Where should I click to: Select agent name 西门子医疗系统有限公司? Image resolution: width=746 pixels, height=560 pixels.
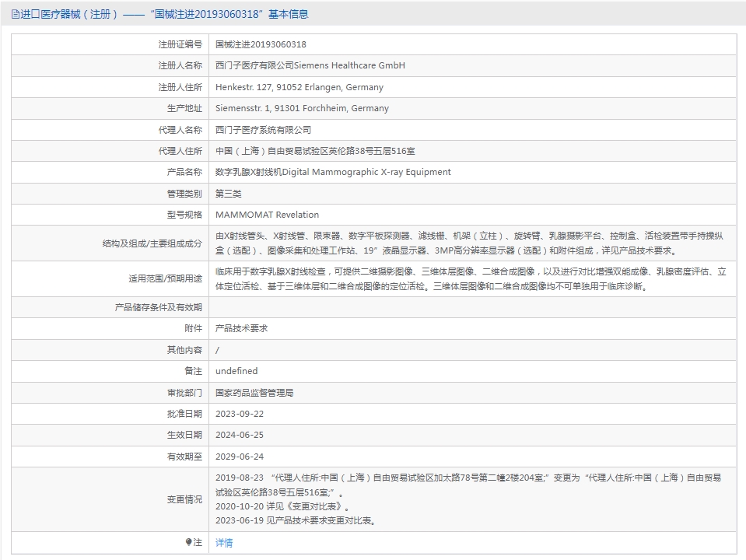click(263, 130)
